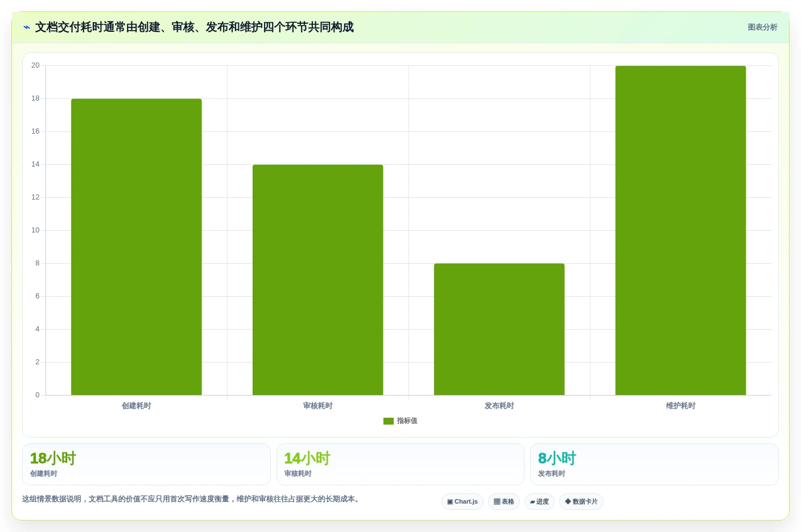Image resolution: width=801 pixels, height=532 pixels.
Task: Open the 18小时 创建耗时 data card
Action: [x=146, y=464]
